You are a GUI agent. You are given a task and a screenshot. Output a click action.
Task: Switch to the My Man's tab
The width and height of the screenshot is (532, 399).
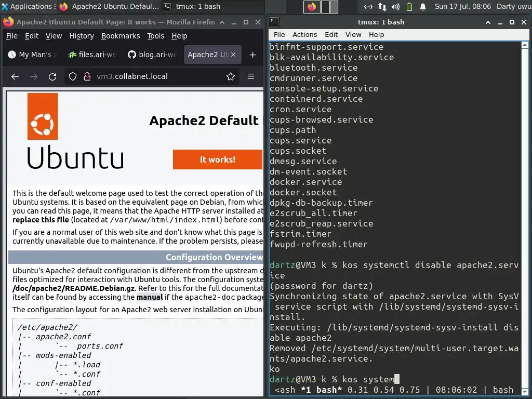tap(33, 55)
